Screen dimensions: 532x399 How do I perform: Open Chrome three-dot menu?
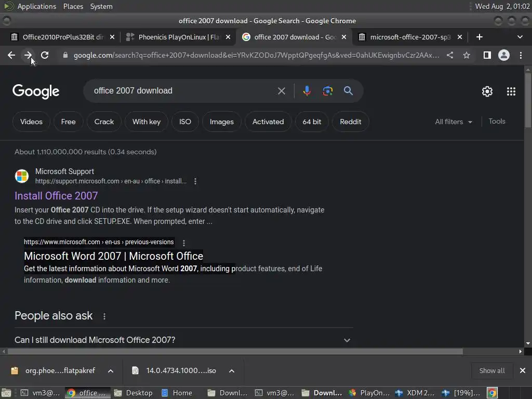tap(521, 55)
